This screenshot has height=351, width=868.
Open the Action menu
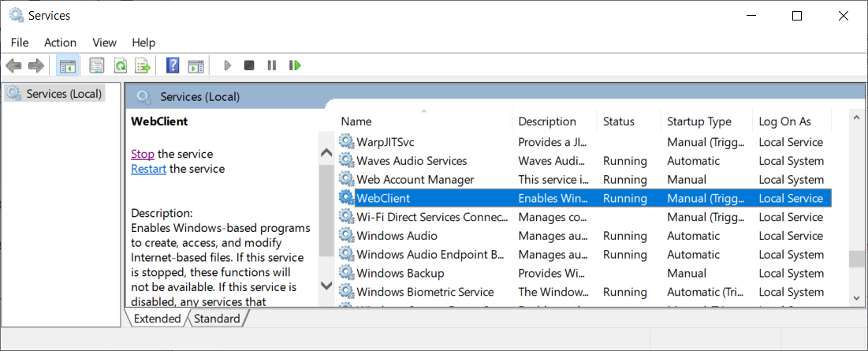pos(61,43)
